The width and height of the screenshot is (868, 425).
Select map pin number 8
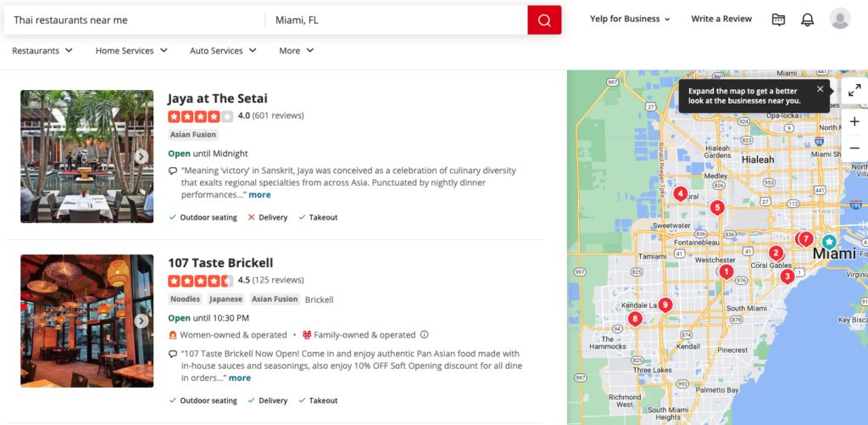(635, 319)
